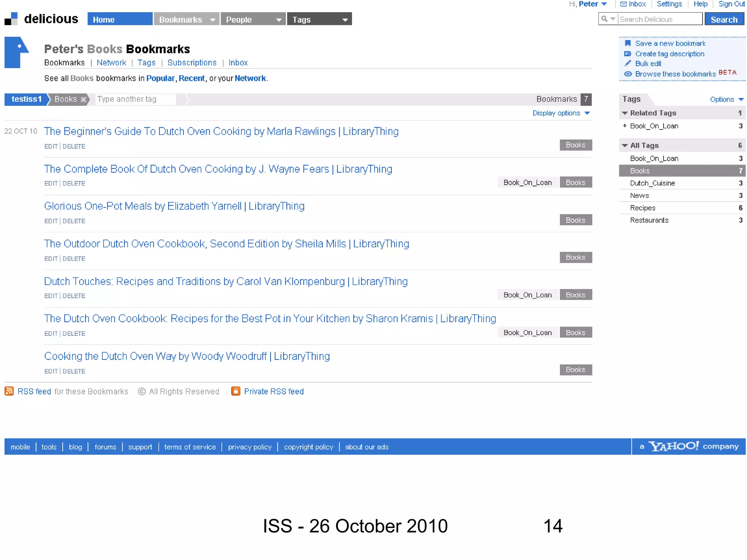Screen dimensions: 747x560
Task: Click the delicious logo icon
Action: [11, 19]
